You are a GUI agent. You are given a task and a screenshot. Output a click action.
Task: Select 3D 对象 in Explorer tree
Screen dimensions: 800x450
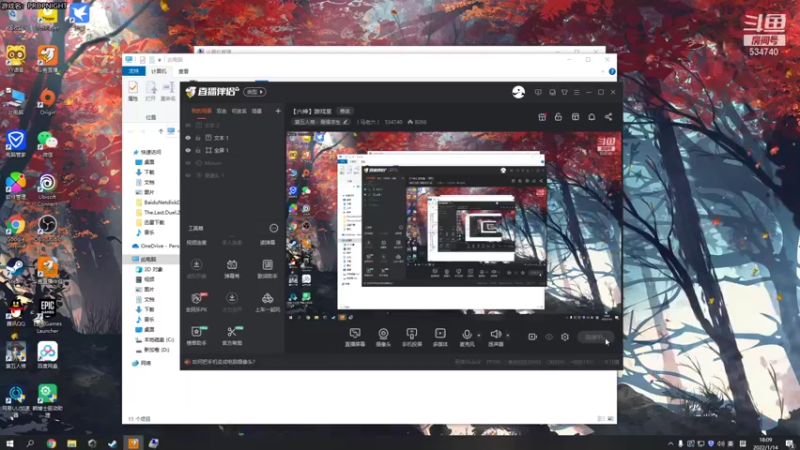[x=149, y=269]
